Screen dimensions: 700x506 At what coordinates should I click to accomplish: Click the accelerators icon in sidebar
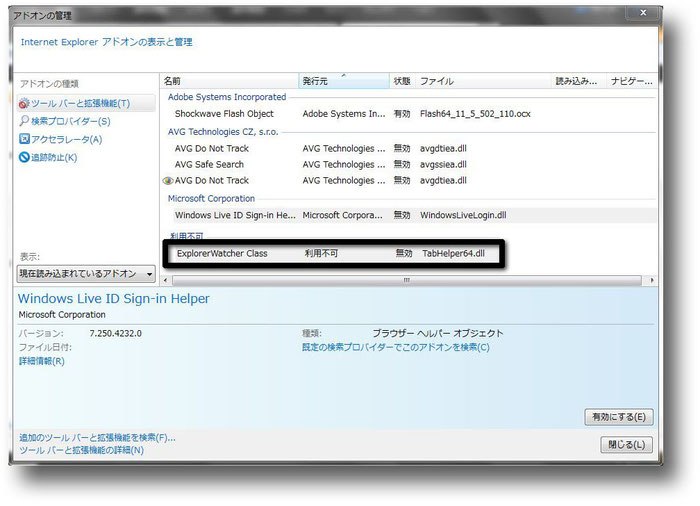24,139
